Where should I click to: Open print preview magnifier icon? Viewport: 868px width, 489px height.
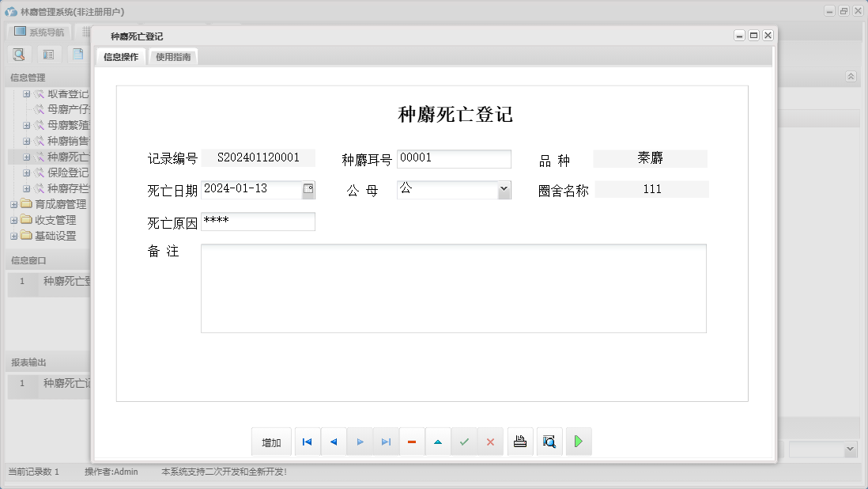[x=549, y=442]
